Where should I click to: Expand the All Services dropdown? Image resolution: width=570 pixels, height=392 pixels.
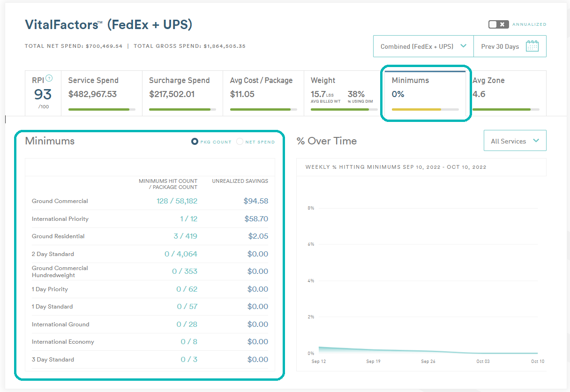[515, 141]
